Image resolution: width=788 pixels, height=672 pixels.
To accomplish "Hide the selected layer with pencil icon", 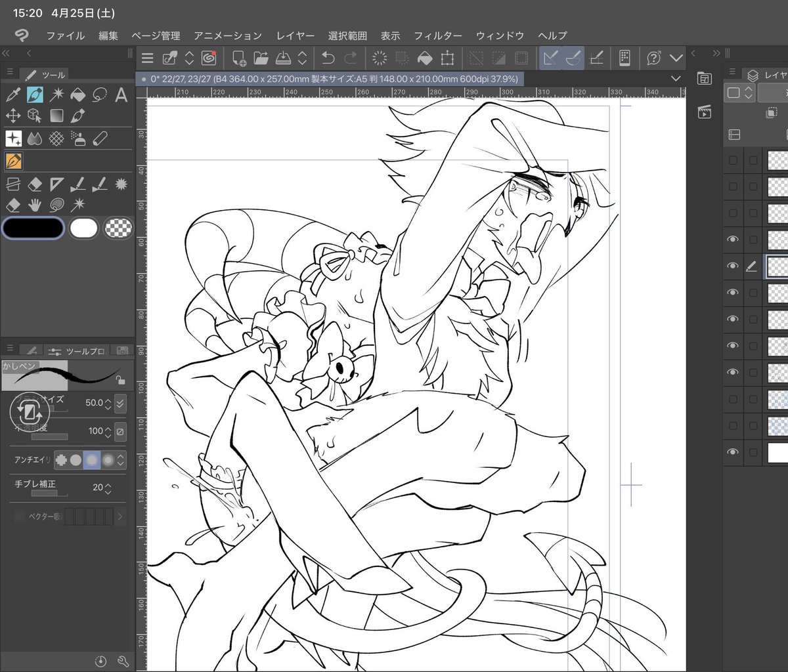I will [733, 266].
